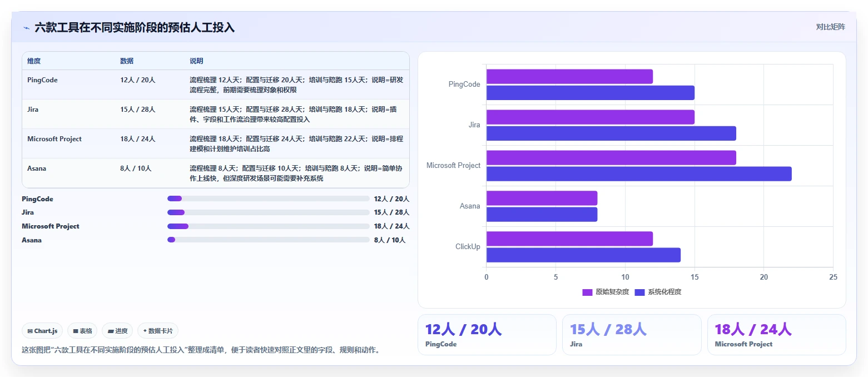
Task: Click the Microsoft Project progress bar
Action: [269, 226]
